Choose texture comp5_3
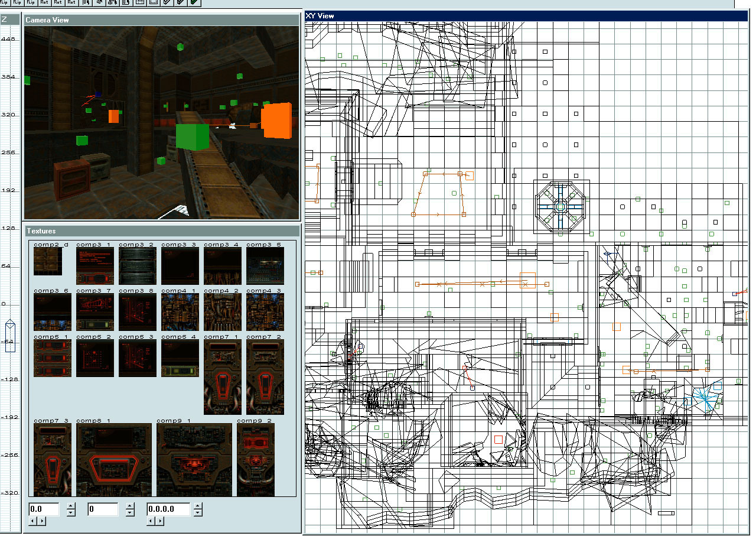 click(x=138, y=358)
